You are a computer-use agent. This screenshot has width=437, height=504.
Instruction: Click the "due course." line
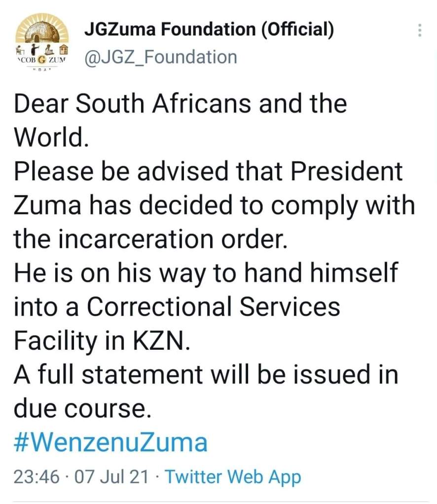pyautogui.click(x=81, y=408)
